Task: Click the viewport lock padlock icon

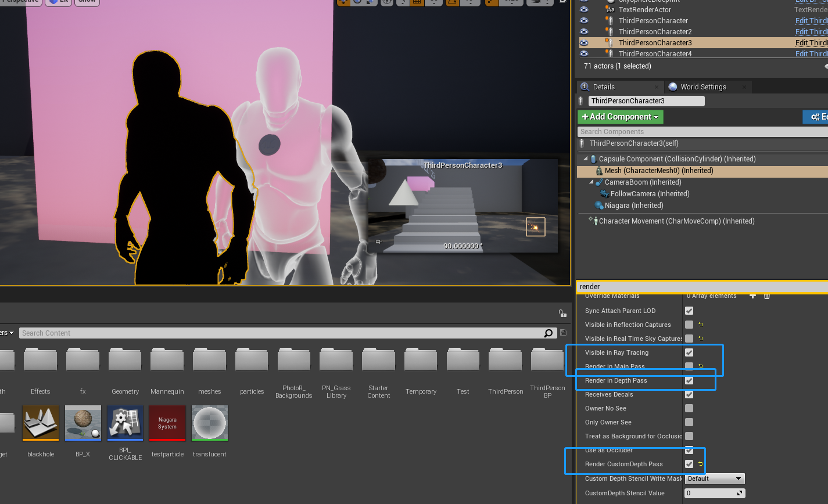Action: pos(562,313)
